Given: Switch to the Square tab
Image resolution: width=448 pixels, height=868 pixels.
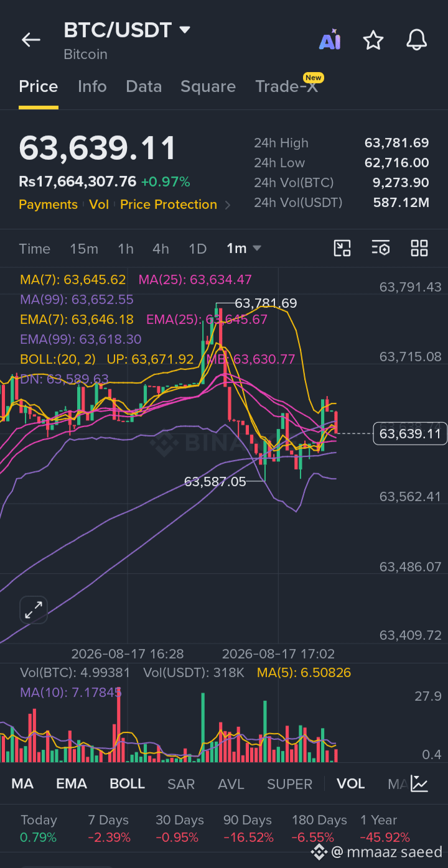Looking at the screenshot, I should 208,86.
